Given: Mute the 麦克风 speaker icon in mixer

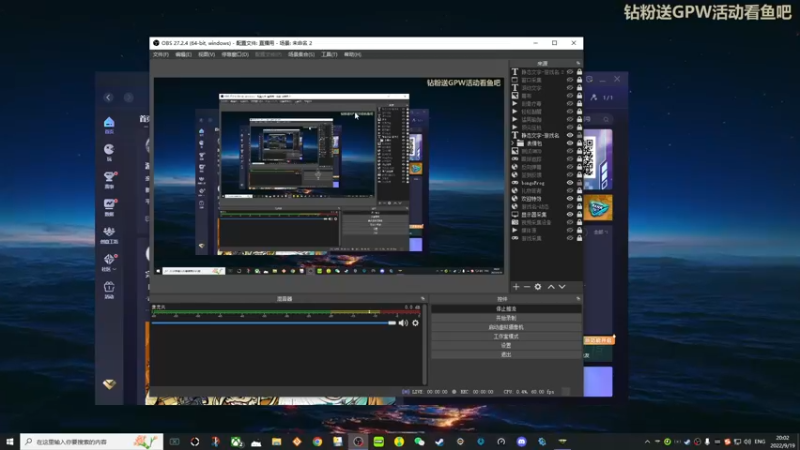Looking at the screenshot, I should click(x=403, y=322).
